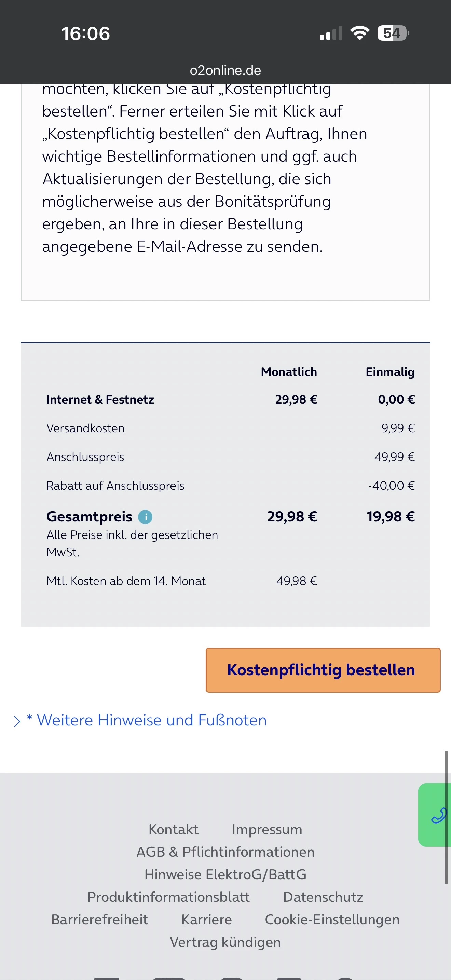The height and width of the screenshot is (980, 451).
Task: Click Kostenpflichtig bestellen button
Action: (323, 670)
